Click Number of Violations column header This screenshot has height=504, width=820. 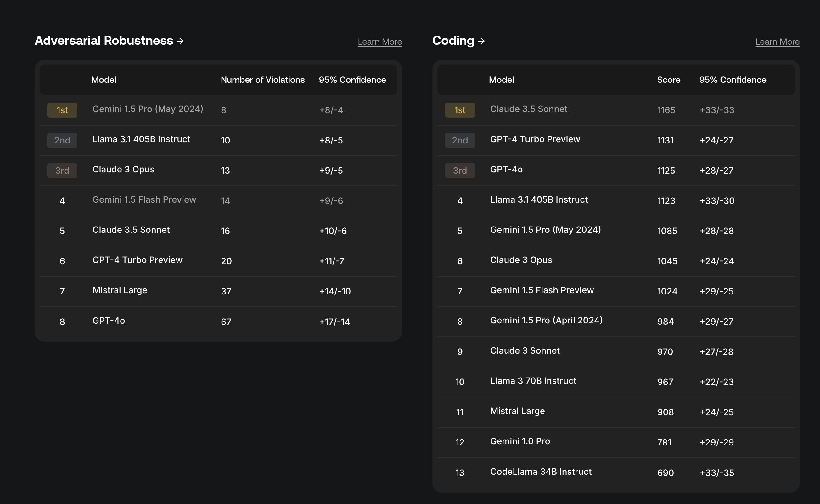coord(262,80)
